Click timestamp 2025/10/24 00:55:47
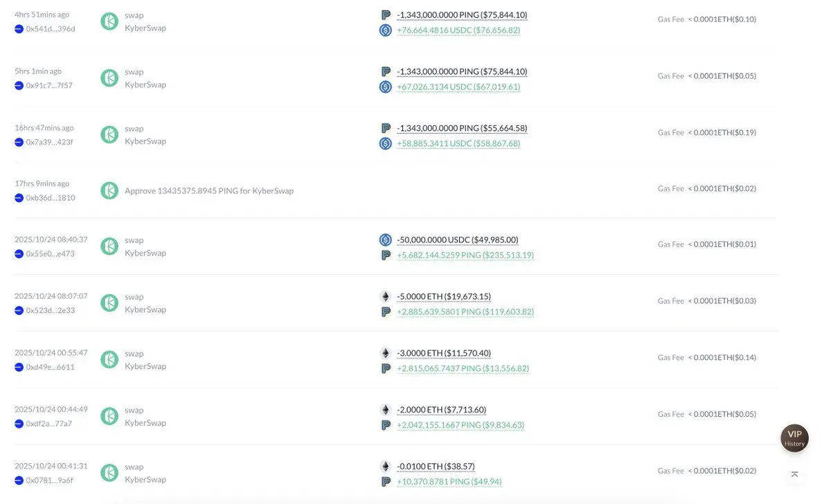 (51, 352)
